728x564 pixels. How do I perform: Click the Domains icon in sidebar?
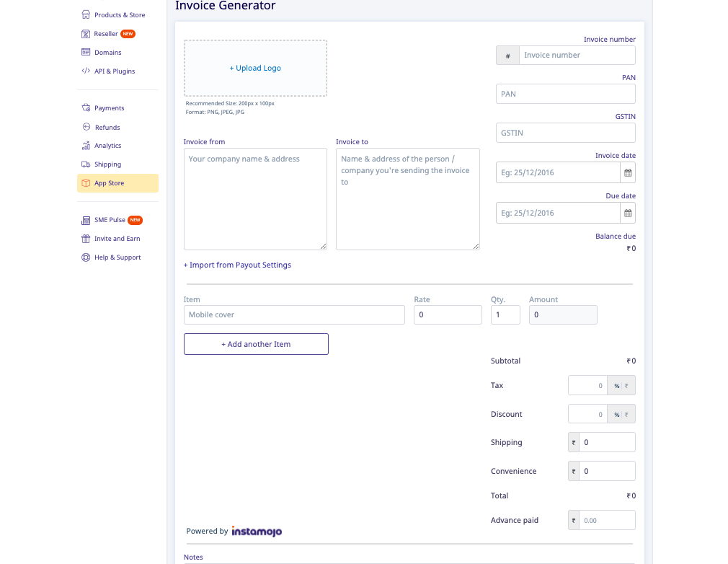click(x=86, y=53)
